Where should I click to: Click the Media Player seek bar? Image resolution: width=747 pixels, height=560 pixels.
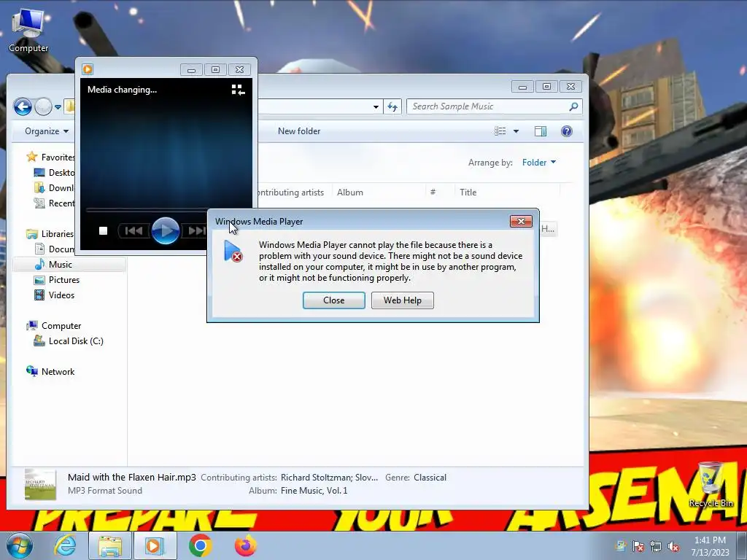pos(147,209)
